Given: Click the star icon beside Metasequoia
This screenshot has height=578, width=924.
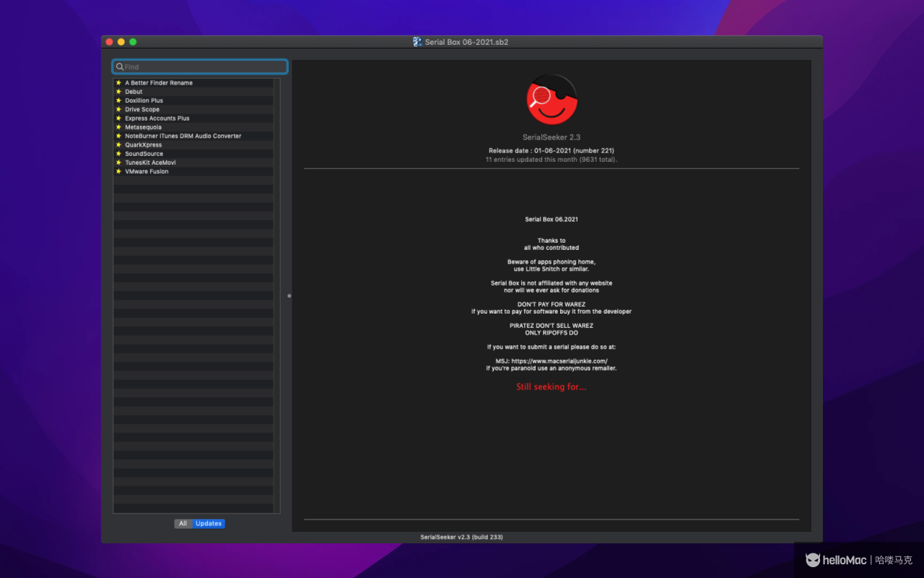Looking at the screenshot, I should point(118,127).
